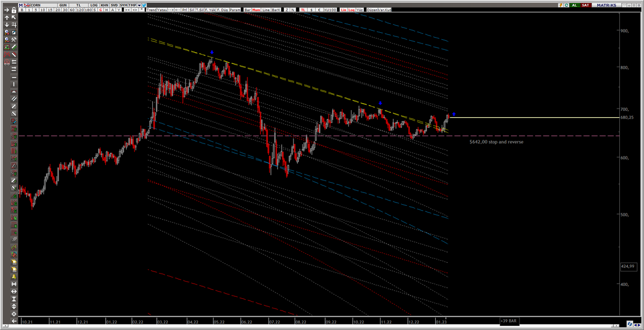Click the DüzenVar.Kyd save button
This screenshot has width=644, height=330.
pyautogui.click(x=379, y=10)
